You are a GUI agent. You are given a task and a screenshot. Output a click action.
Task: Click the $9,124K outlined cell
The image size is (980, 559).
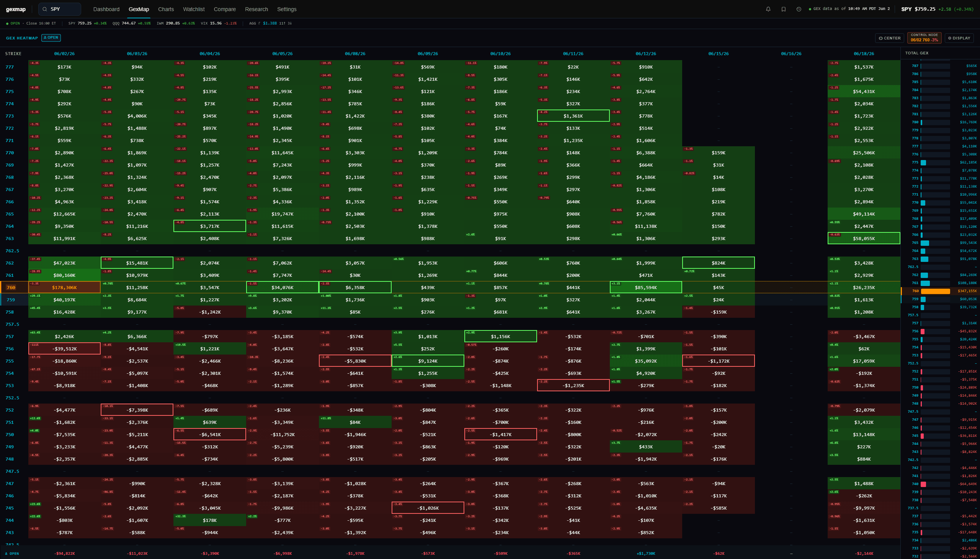pos(428,361)
